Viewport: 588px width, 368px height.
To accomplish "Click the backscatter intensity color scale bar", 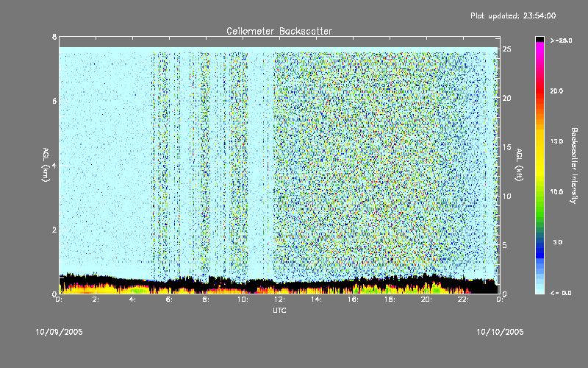I will (539, 165).
